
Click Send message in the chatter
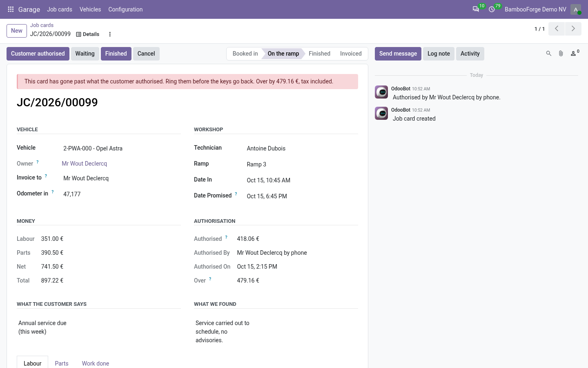pyautogui.click(x=398, y=54)
